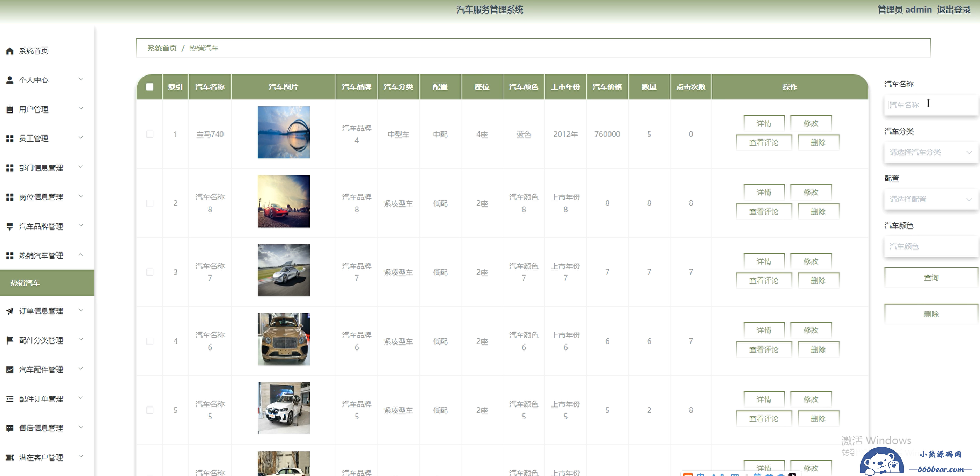Expand the 个人中心 menu chevron
The height and width of the screenshot is (476, 980).
(x=81, y=79)
